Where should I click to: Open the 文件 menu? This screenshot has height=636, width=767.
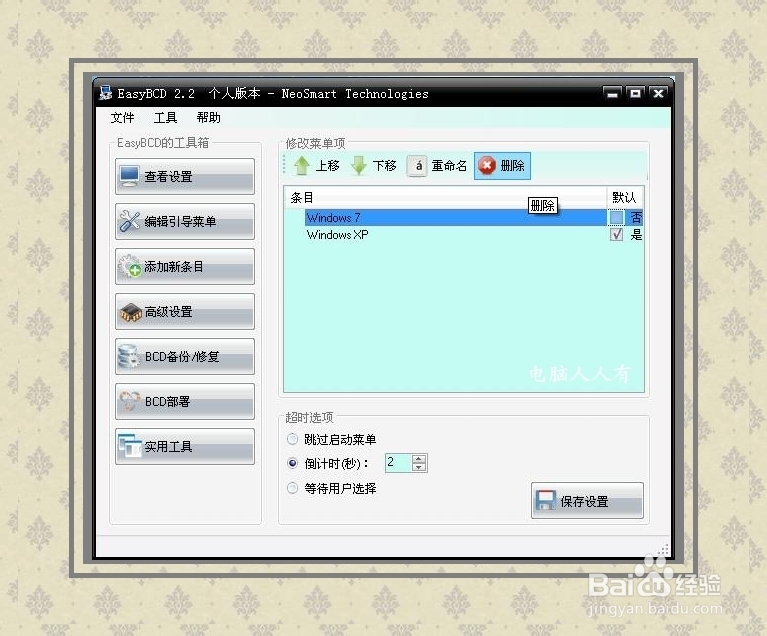click(x=122, y=117)
